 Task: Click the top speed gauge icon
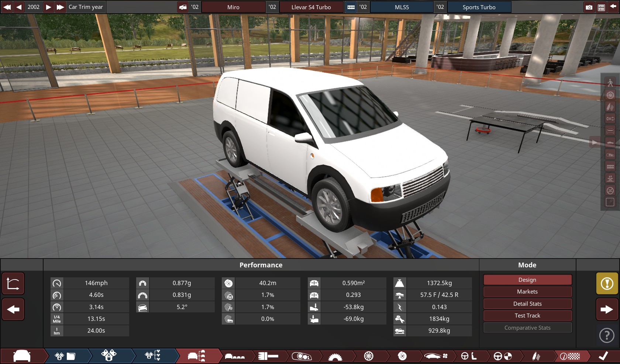point(57,283)
